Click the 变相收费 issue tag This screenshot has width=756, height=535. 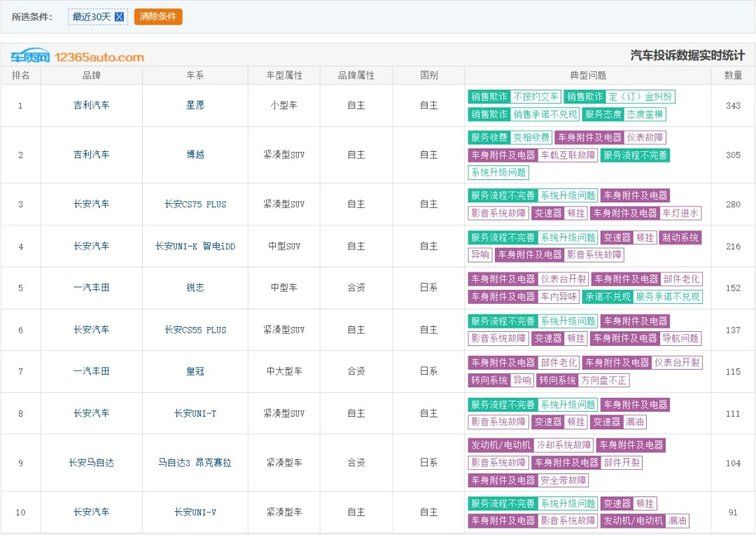531,138
